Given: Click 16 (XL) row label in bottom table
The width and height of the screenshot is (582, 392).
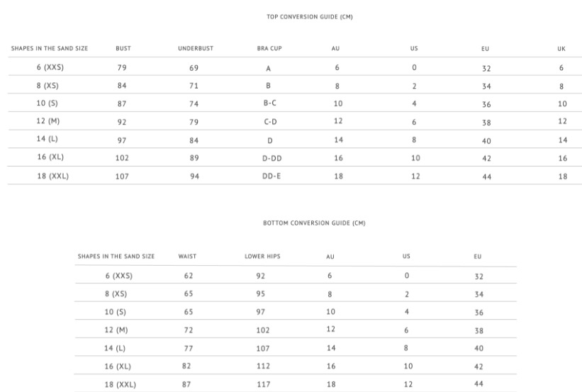Looking at the screenshot, I should [x=118, y=366].
